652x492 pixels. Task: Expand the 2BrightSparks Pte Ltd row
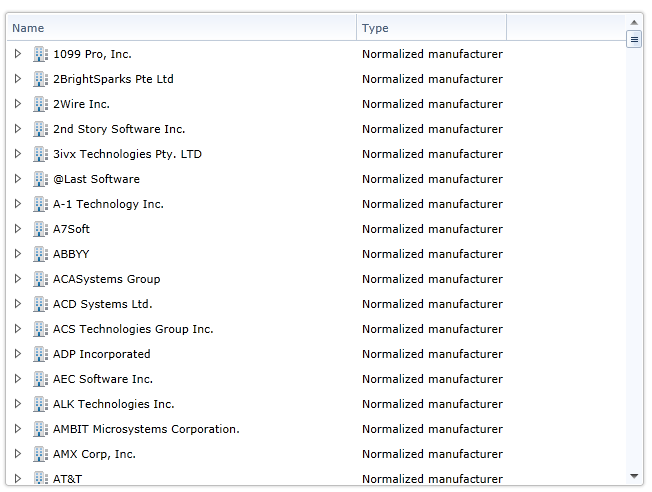[17, 79]
